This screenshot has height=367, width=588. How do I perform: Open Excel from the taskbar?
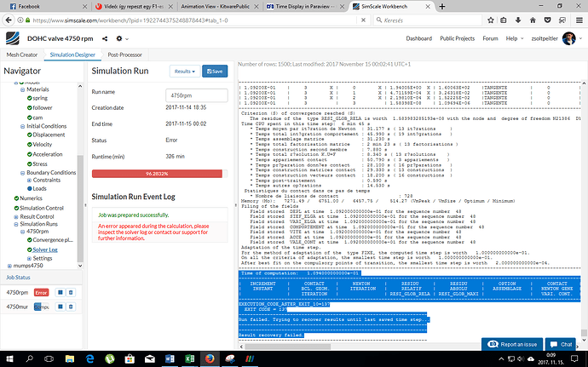coord(190,358)
